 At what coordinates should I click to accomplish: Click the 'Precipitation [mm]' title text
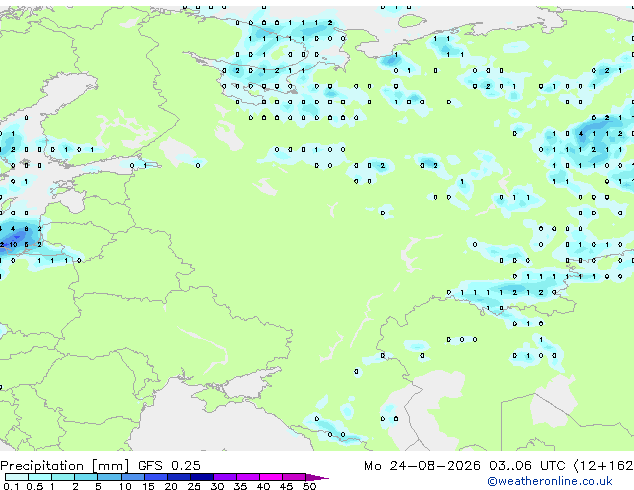(x=65, y=466)
